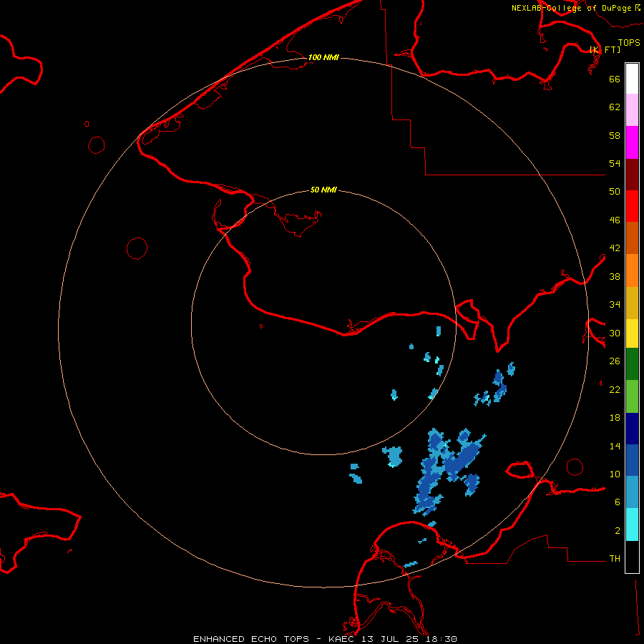Image resolution: width=644 pixels, height=644 pixels.
Task: Select the cyan swatch near 2
Action: click(x=632, y=525)
